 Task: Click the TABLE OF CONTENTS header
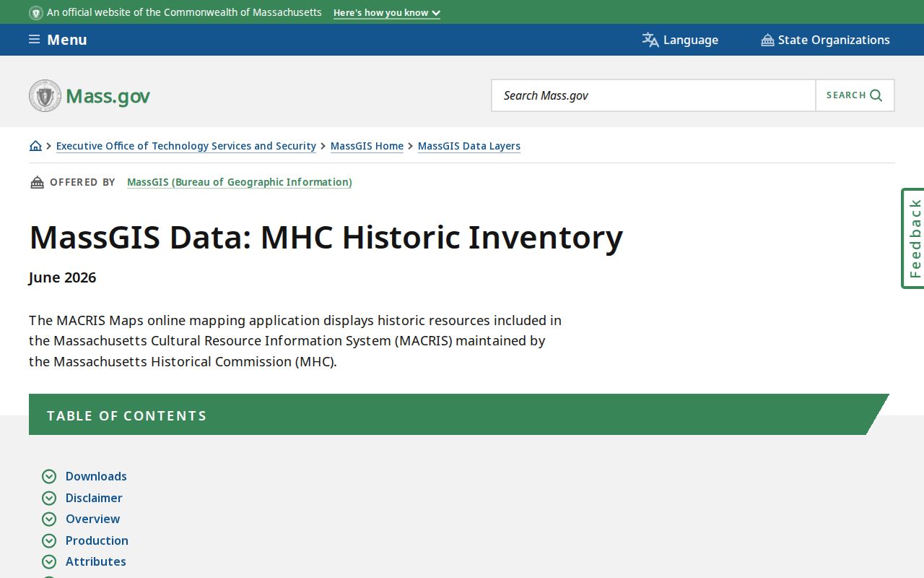pos(459,415)
